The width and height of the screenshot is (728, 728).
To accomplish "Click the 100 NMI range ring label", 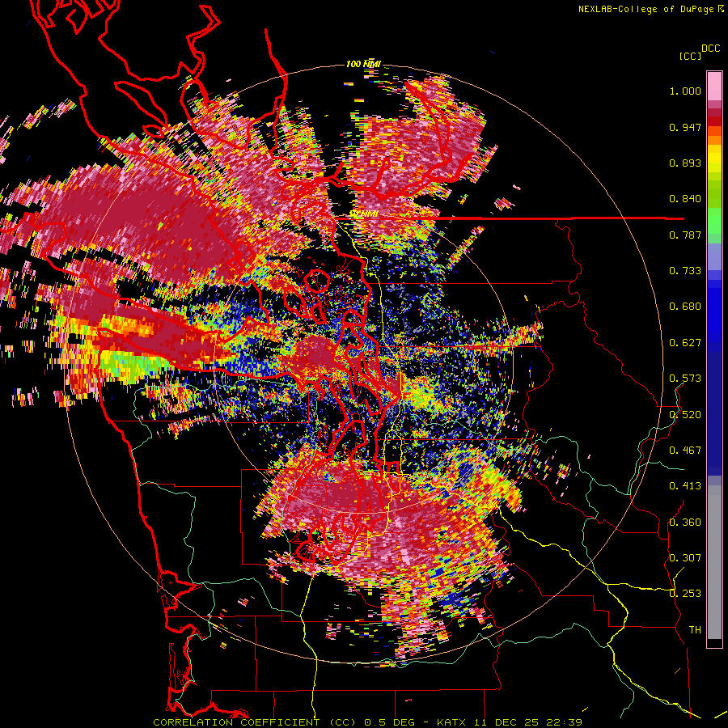I will coord(363,64).
